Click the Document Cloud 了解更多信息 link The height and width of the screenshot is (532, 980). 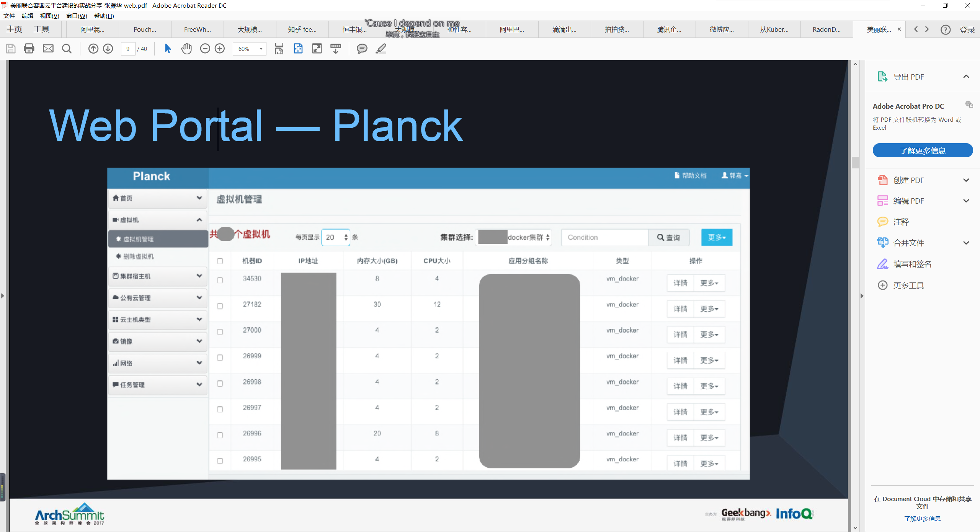[x=923, y=519]
